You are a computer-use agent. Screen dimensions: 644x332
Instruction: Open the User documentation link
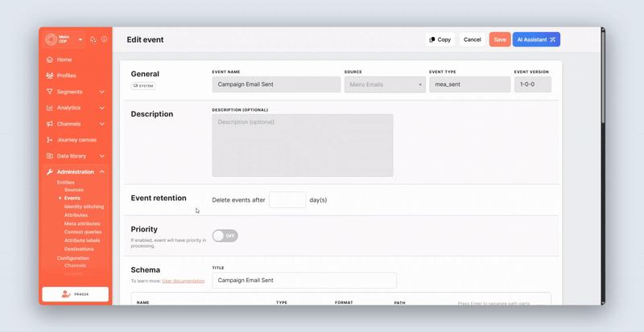183,281
